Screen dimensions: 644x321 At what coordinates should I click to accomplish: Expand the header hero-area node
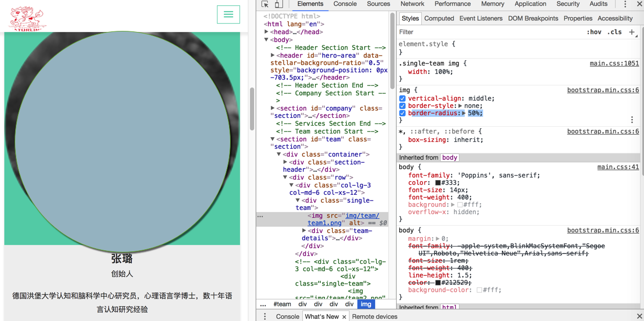point(273,56)
